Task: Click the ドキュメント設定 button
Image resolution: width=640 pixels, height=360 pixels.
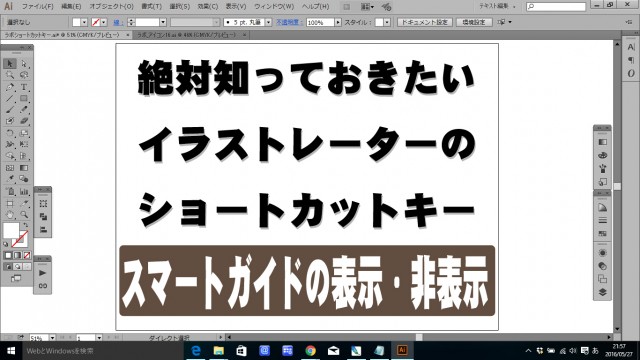Action: coord(425,22)
